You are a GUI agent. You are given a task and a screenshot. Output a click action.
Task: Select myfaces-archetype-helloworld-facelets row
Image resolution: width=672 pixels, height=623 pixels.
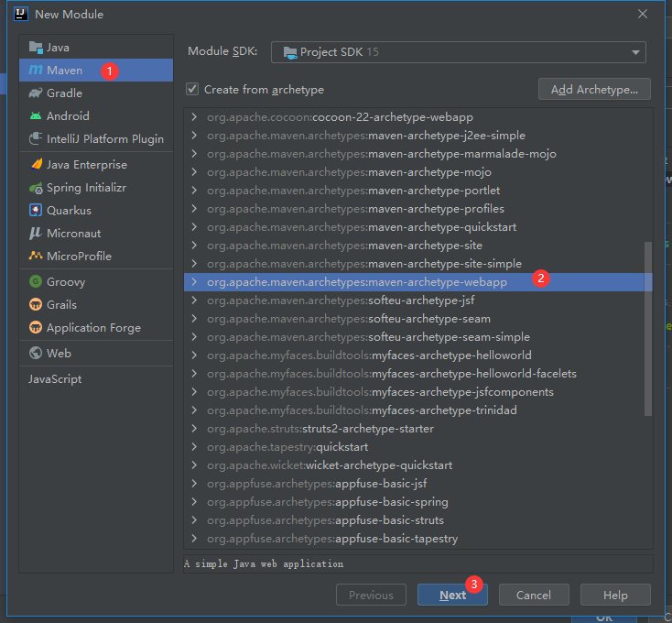pos(417,374)
